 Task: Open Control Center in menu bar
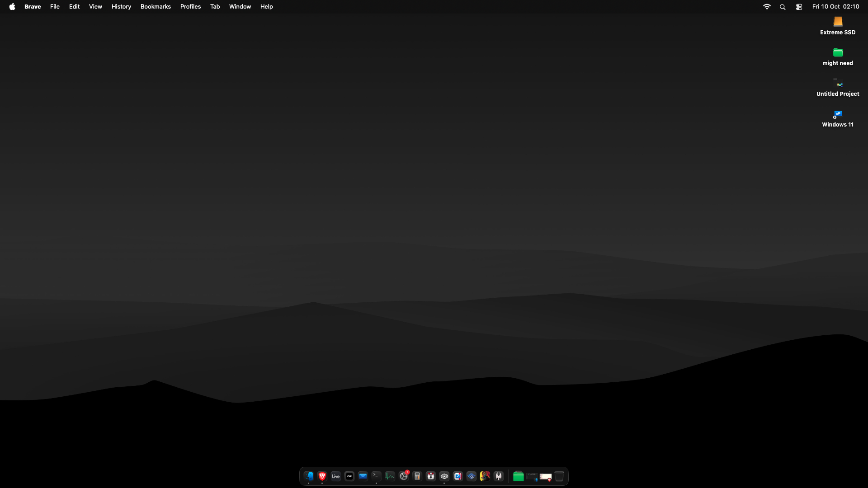pos(799,7)
